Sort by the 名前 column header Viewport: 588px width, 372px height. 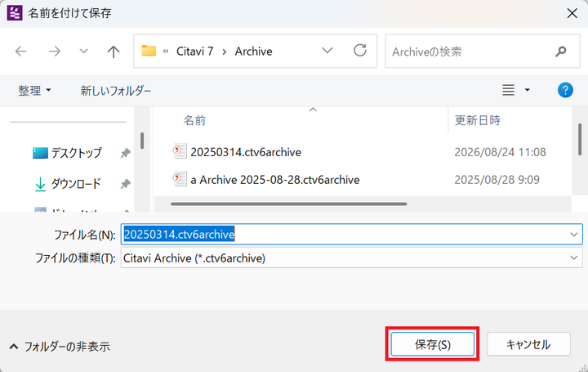coord(194,120)
